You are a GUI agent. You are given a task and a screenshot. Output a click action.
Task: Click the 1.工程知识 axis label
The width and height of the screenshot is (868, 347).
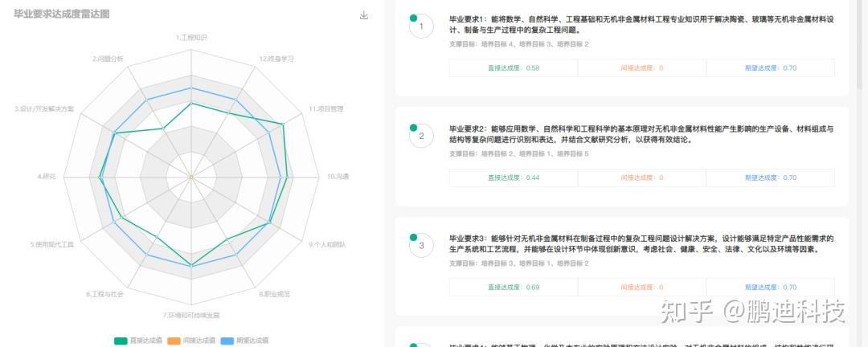pos(191,38)
